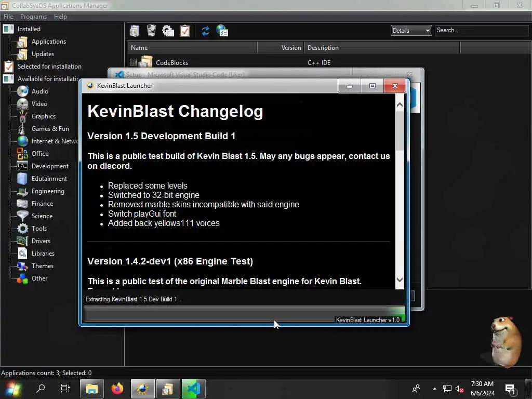The height and width of the screenshot is (399, 532).
Task: Select the Themes category icon
Action: click(x=23, y=266)
